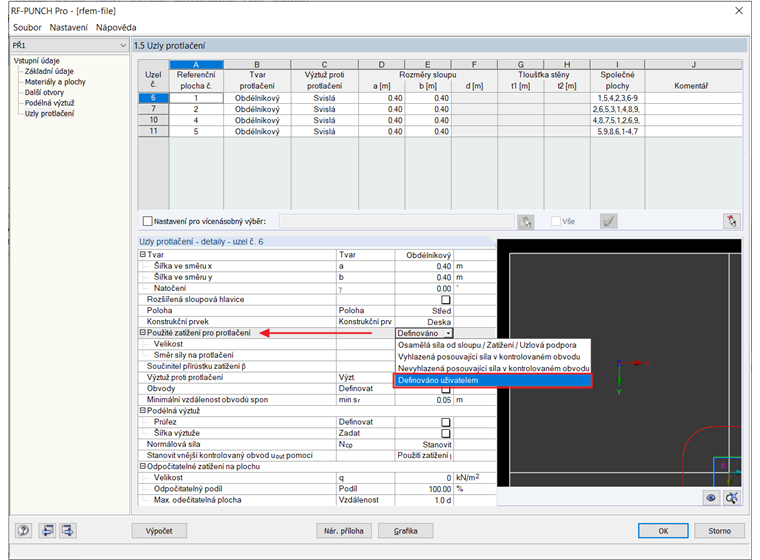Viewport: 760px width, 560px height.
Task: Select Základní údaje in tree
Action: pos(49,71)
